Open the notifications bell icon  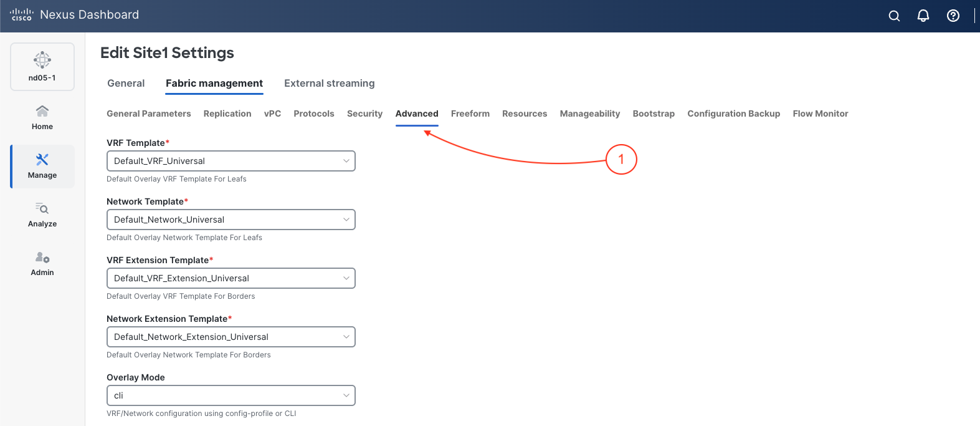[x=923, y=16]
